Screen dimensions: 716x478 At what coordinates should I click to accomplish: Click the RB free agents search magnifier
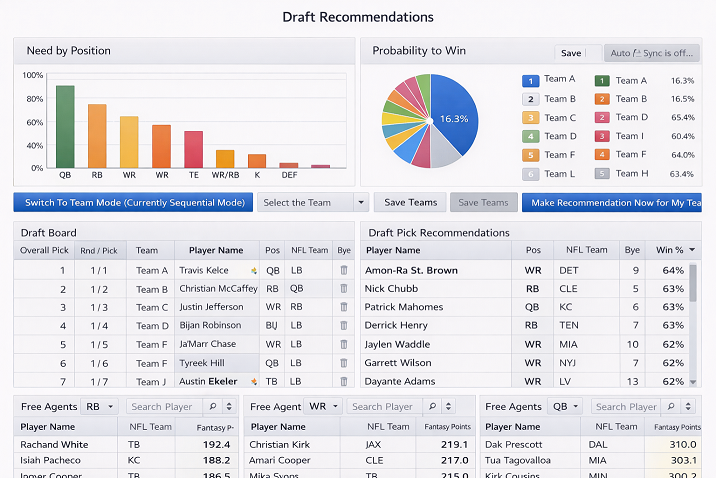click(x=213, y=406)
